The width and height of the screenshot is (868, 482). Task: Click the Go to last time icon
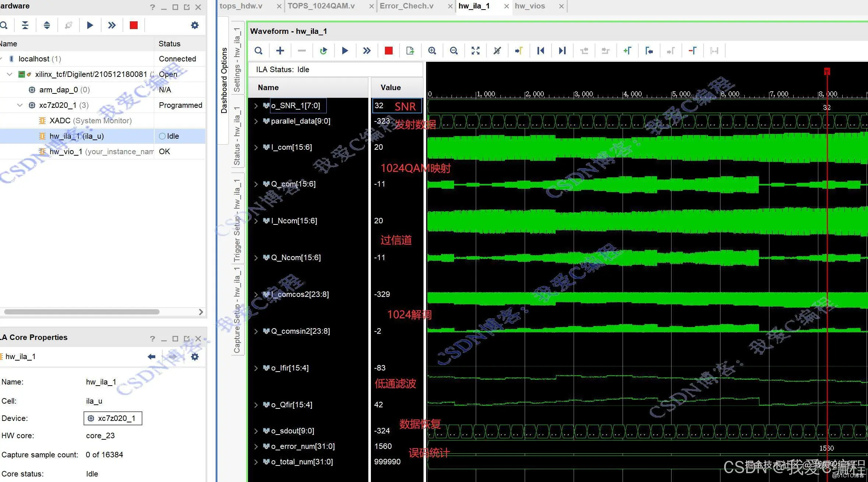pos(562,51)
